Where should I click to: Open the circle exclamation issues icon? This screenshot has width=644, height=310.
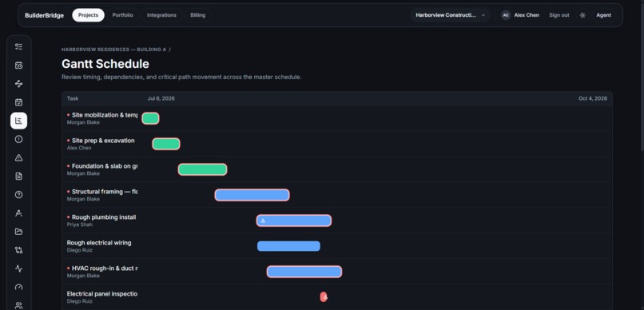click(x=18, y=139)
